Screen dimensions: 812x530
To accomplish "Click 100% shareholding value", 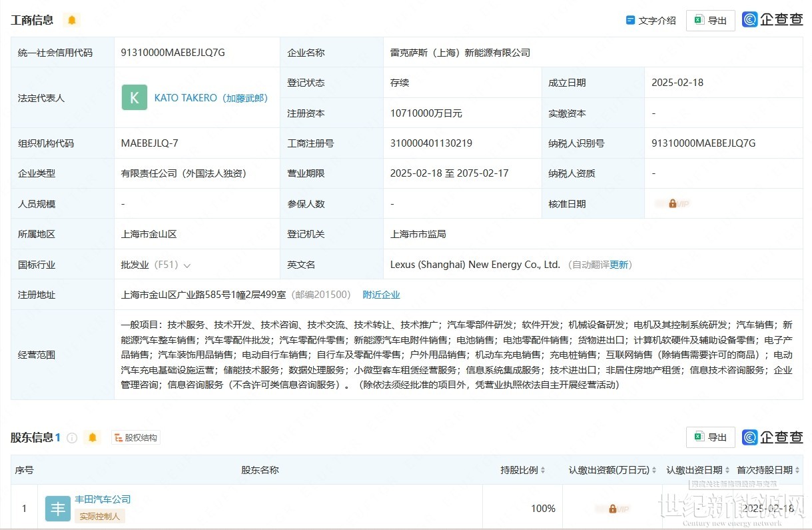I will (543, 509).
